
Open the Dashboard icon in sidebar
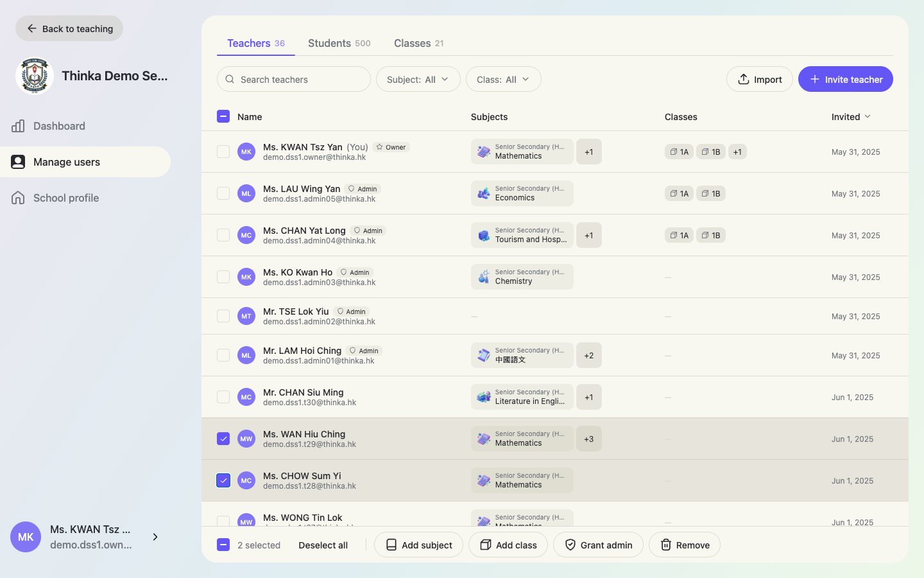18,126
